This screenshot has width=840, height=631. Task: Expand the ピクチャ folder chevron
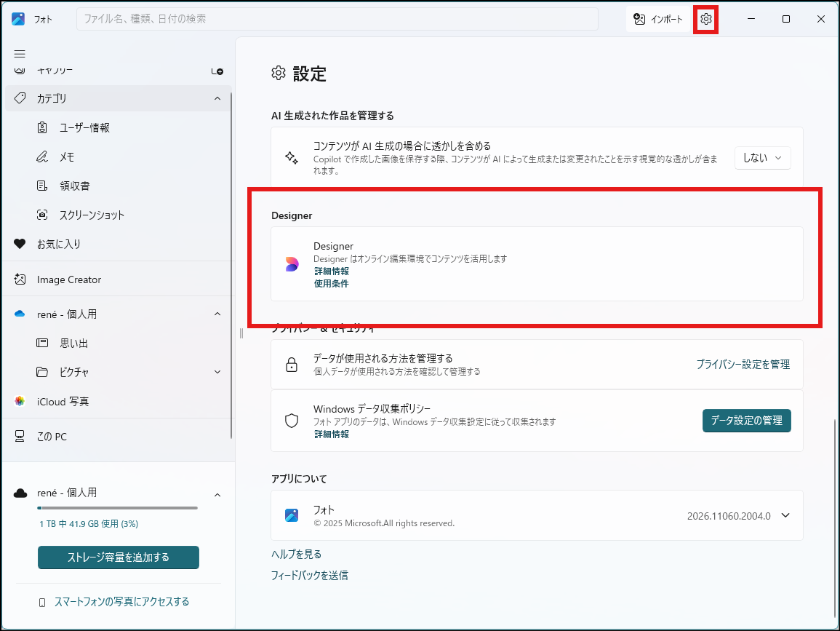pos(217,372)
